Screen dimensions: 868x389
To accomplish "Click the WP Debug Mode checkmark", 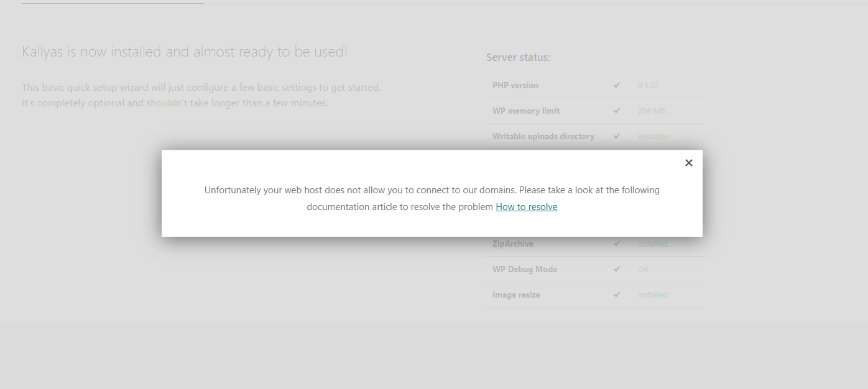I will [x=617, y=269].
